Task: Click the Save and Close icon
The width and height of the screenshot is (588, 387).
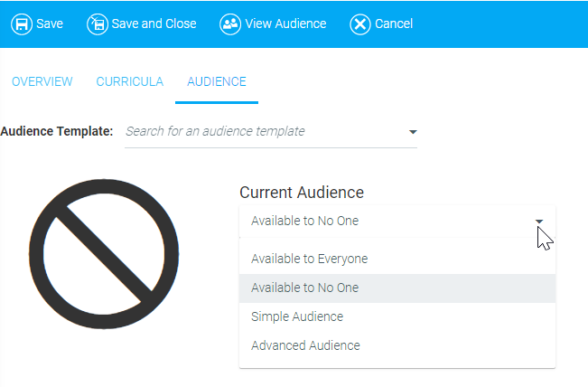Action: [x=97, y=24]
